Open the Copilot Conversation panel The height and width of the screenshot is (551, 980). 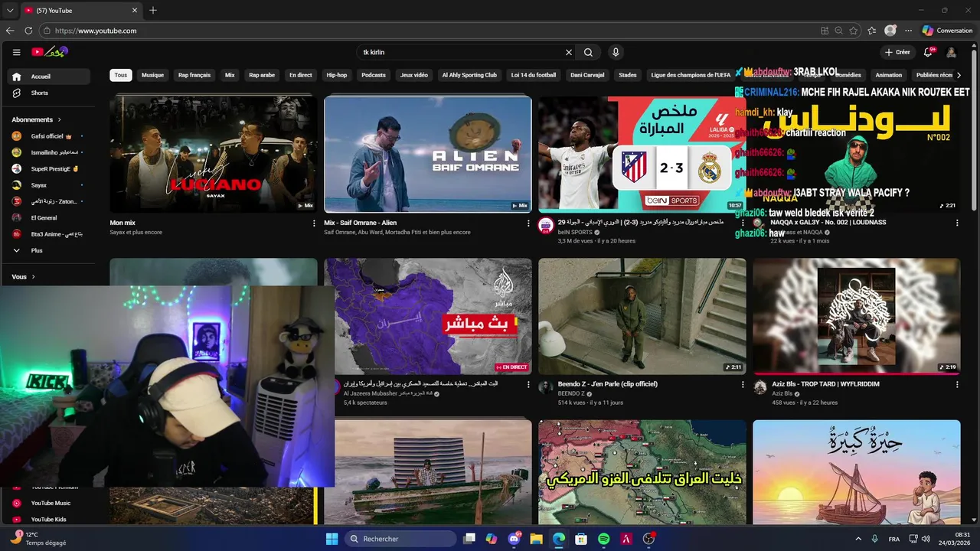click(947, 31)
